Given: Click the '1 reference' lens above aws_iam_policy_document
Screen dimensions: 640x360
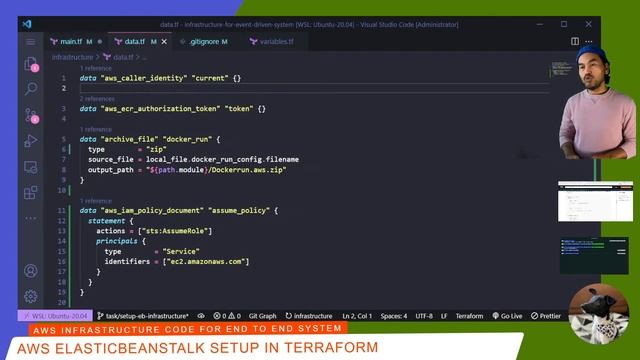Looking at the screenshot, I should coord(96,201).
